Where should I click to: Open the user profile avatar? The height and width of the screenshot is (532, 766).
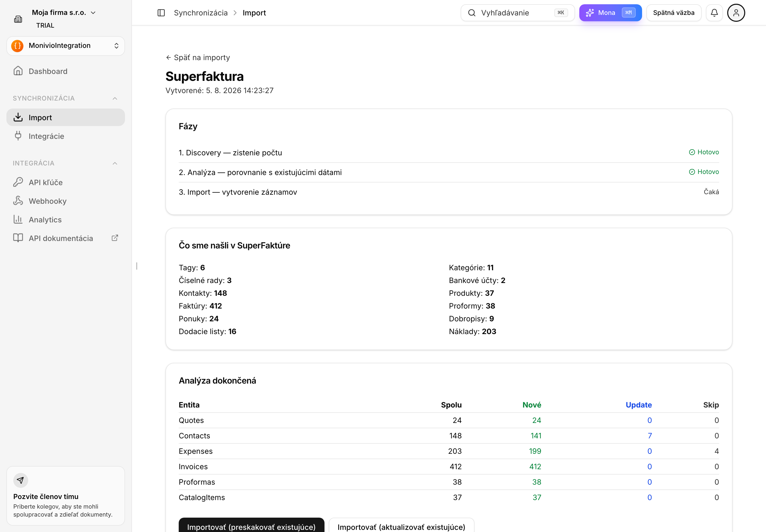[x=736, y=13]
